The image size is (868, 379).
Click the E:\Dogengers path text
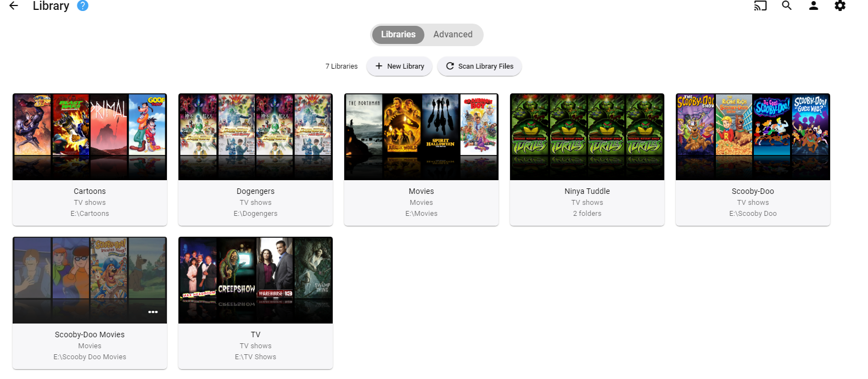(255, 214)
